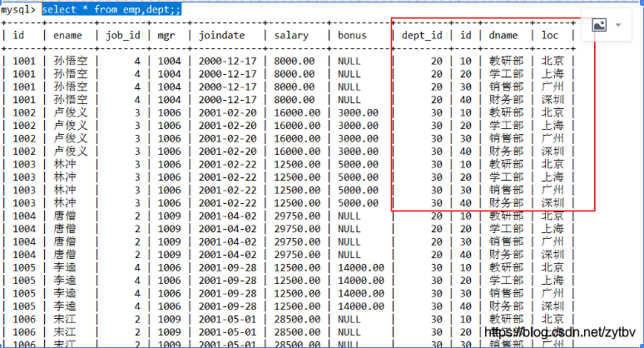Click 2001-02-22 in 林冲's 学工部 row
Image resolution: width=644 pixels, height=348 pixels.
point(227,177)
